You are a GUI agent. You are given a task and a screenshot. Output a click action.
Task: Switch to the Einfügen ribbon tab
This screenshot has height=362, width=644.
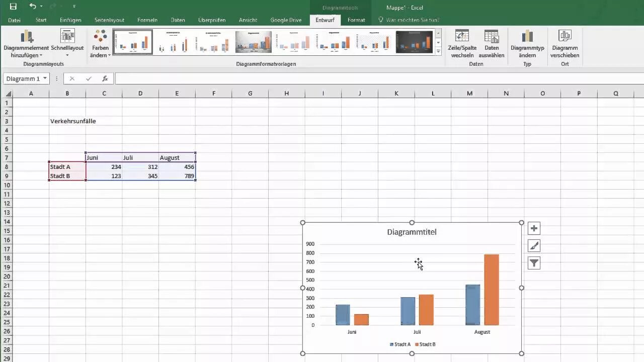pyautogui.click(x=70, y=20)
